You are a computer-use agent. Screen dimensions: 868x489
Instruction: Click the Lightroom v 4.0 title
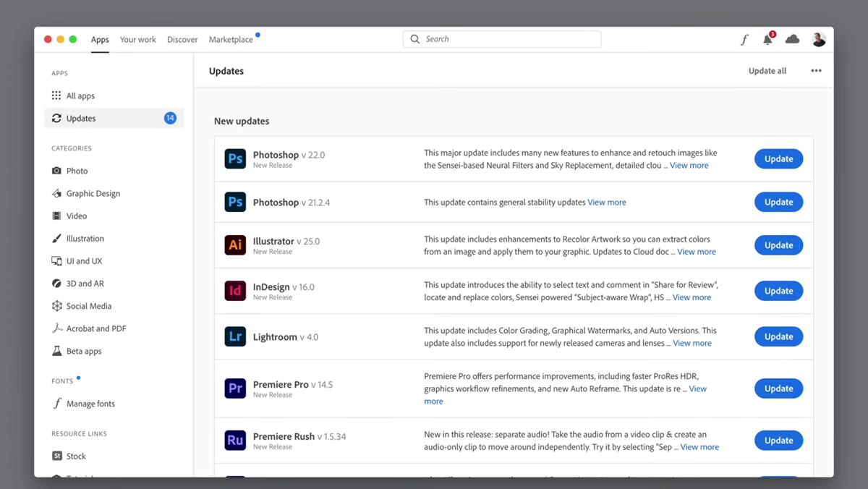pyautogui.click(x=286, y=337)
